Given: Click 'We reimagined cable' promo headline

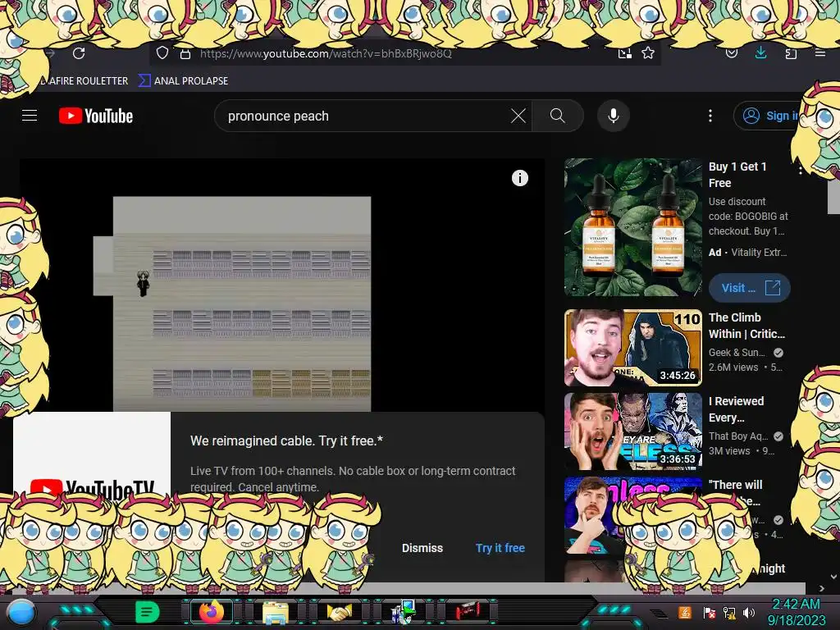Looking at the screenshot, I should point(286,441).
